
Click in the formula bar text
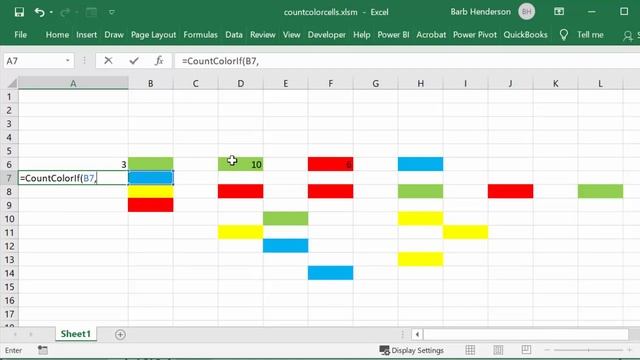coord(220,61)
